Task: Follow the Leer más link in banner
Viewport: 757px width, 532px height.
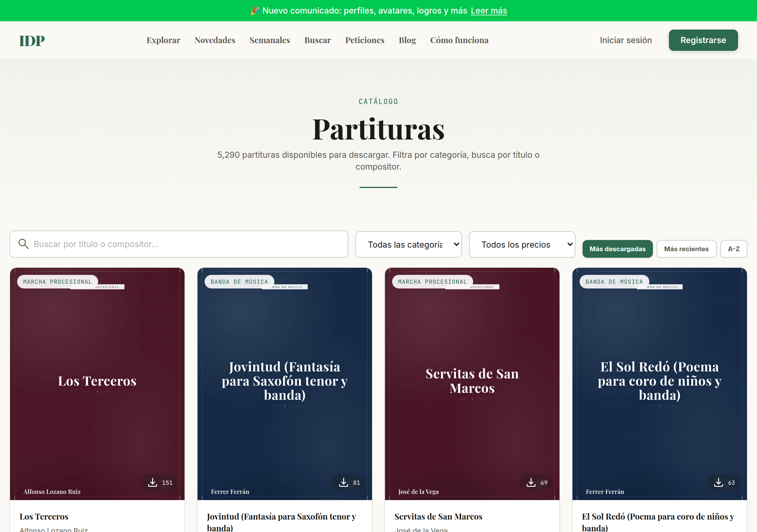Action: coord(489,11)
